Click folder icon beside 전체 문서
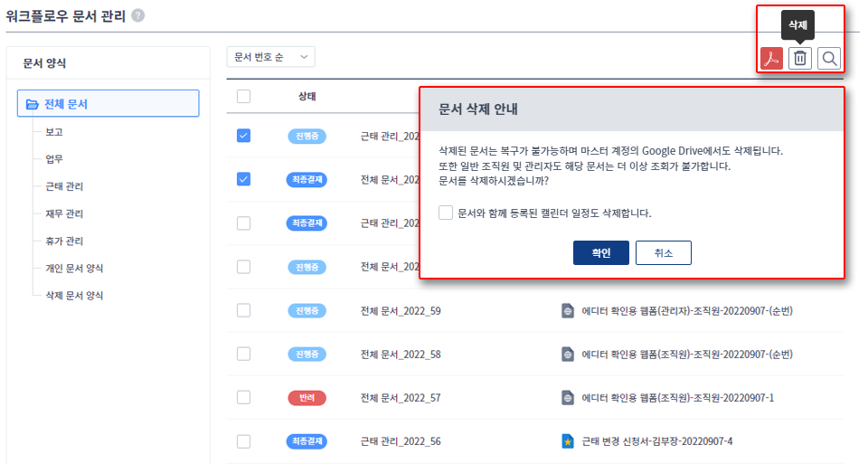 pos(33,104)
